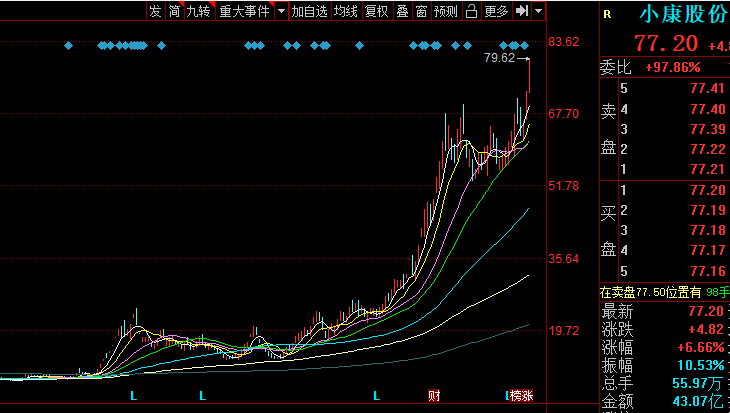Click the 67.70 price axis label
The image size is (730, 413).
click(x=564, y=114)
